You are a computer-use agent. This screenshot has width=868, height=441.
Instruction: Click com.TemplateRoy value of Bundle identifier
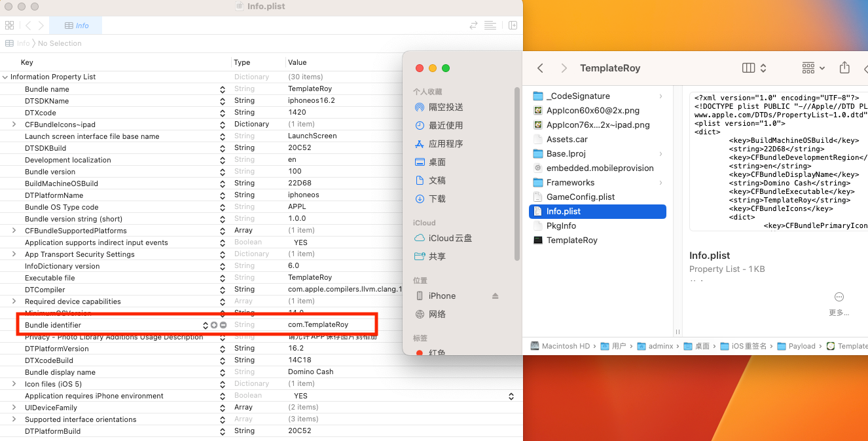click(x=318, y=324)
